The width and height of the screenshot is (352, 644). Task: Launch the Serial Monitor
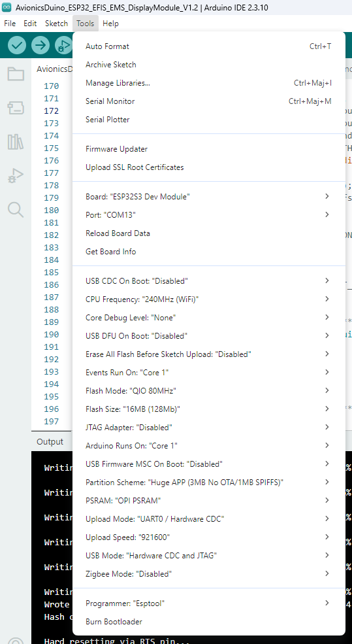tap(209, 101)
